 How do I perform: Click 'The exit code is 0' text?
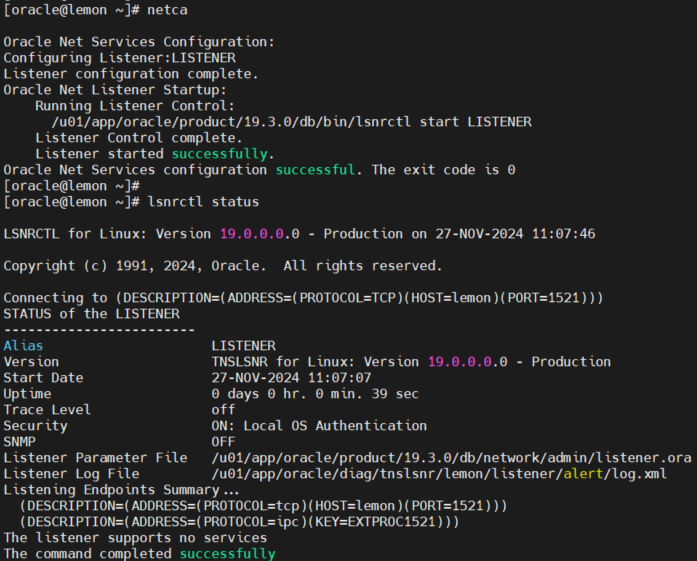pos(444,170)
